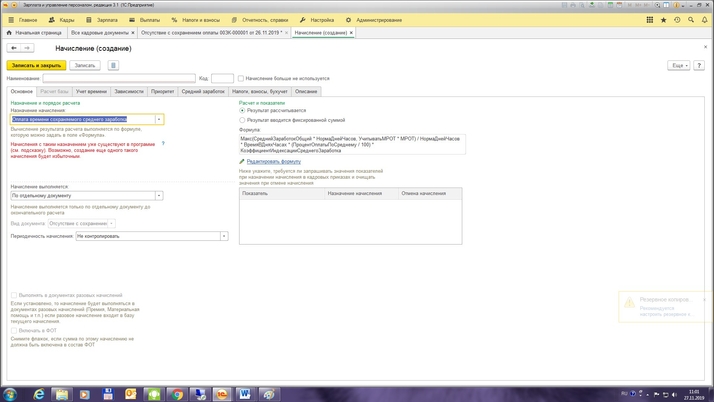Viewport: 714px width, 402px height.
Task: Open the favorites star icon
Action: [x=663, y=20]
